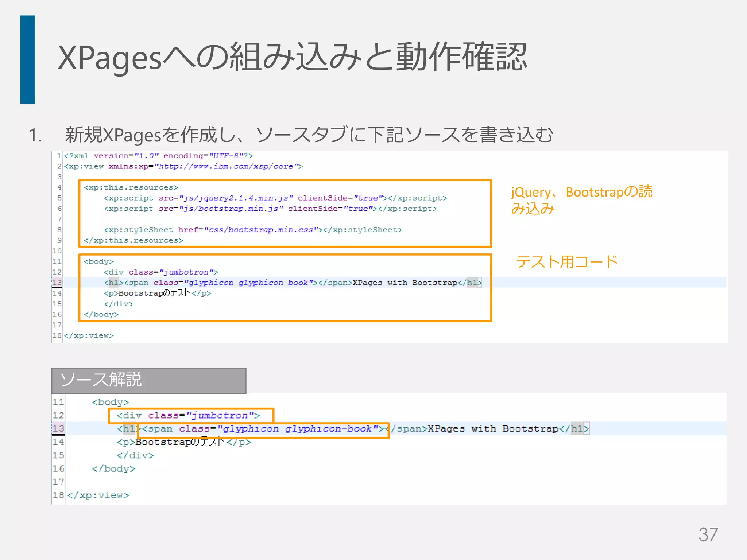Click the annotation テスト用コード
This screenshot has height=560, width=747.
coord(567,262)
